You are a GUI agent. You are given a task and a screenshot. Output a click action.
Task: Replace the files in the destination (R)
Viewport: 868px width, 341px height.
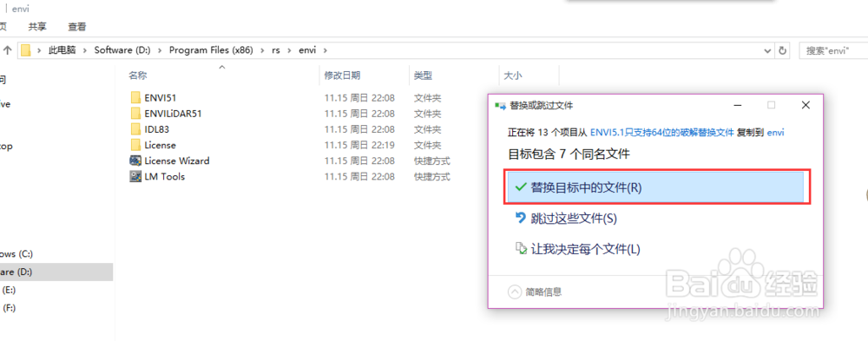pyautogui.click(x=657, y=187)
